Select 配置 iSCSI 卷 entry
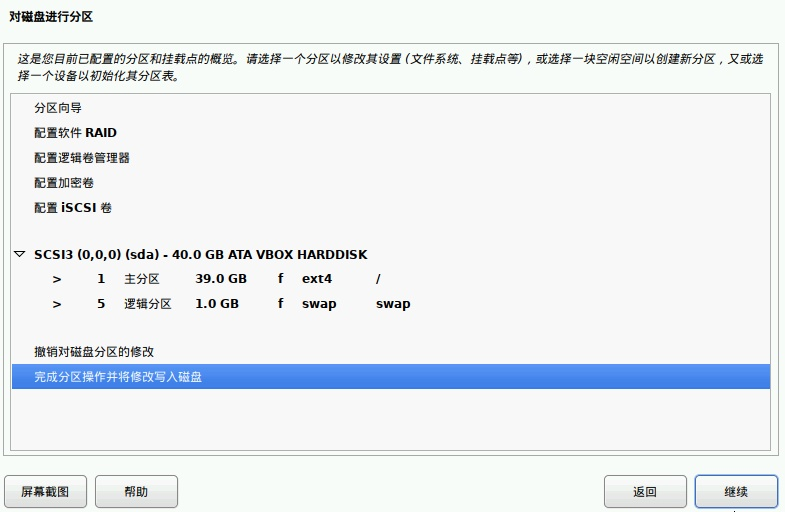The image size is (785, 512). pyautogui.click(x=390, y=208)
